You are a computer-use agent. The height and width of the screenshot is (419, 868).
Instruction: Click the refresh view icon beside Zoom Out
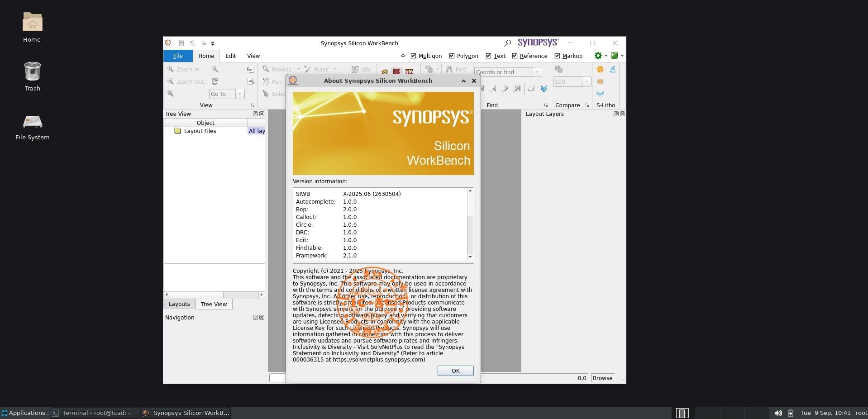(215, 81)
